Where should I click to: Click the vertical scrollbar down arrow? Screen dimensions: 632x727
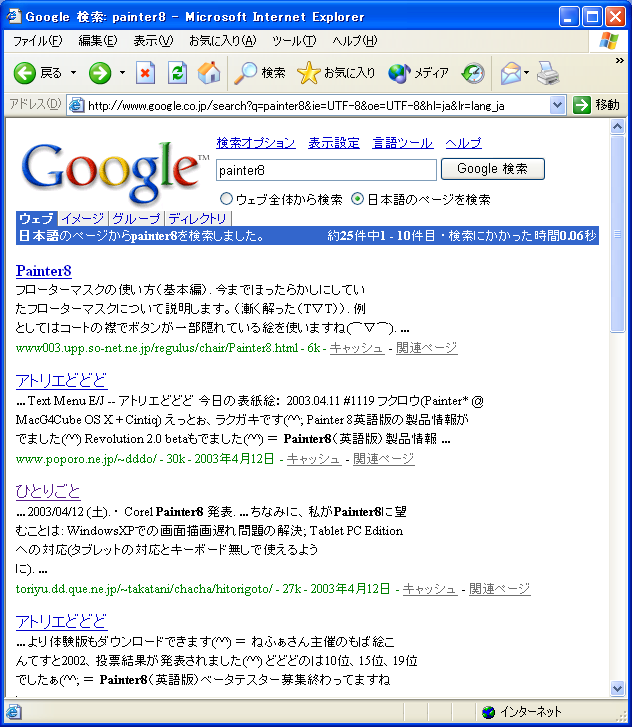[617, 689]
